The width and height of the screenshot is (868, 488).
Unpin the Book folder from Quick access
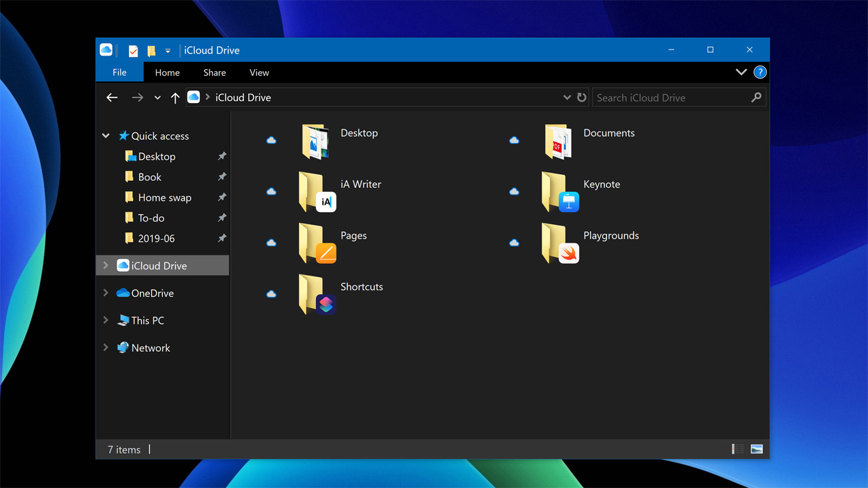222,177
